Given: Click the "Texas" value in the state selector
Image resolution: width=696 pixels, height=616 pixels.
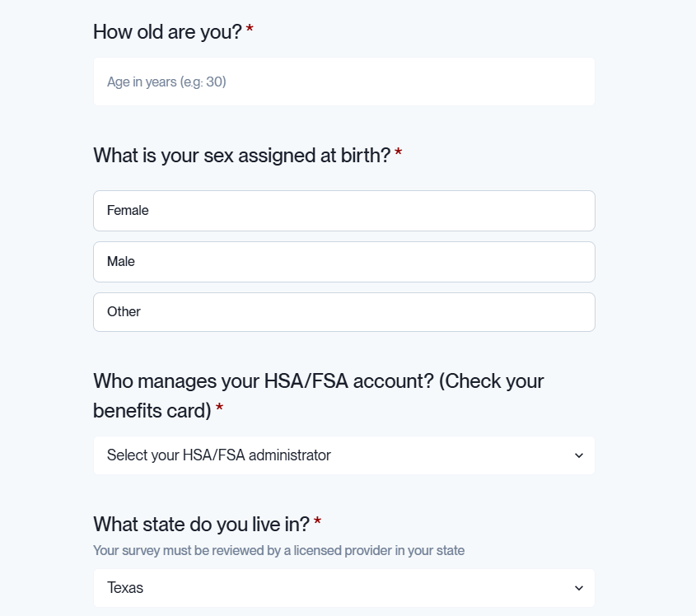Looking at the screenshot, I should point(125,588).
